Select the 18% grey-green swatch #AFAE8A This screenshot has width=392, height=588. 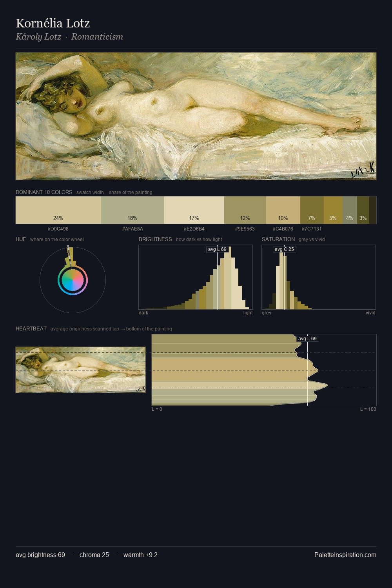132,210
